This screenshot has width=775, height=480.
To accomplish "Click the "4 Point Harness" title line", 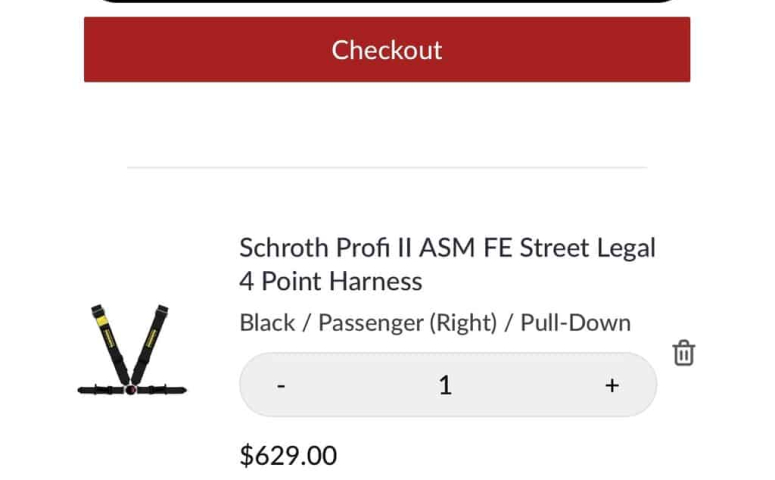I will (x=330, y=282).
